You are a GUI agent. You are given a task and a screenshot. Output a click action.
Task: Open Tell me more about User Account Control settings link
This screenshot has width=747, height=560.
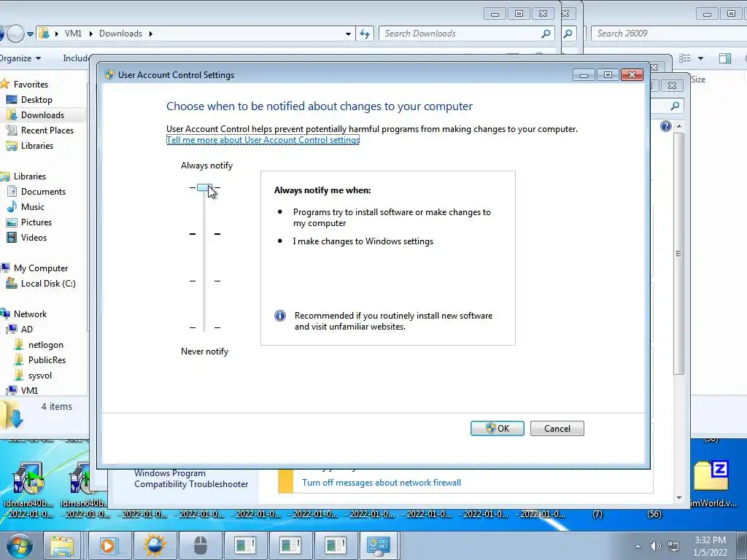tap(263, 140)
